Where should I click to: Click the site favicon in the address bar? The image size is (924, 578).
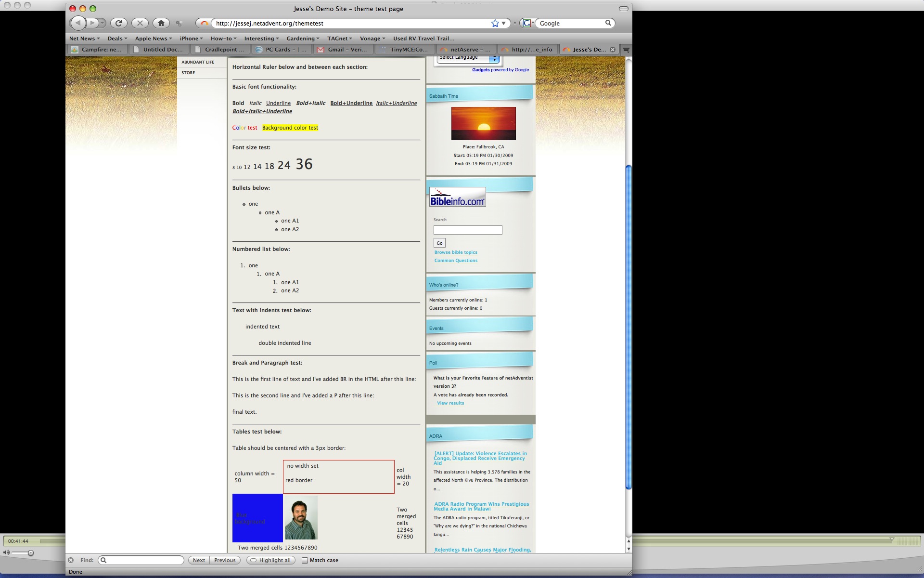pyautogui.click(x=205, y=23)
